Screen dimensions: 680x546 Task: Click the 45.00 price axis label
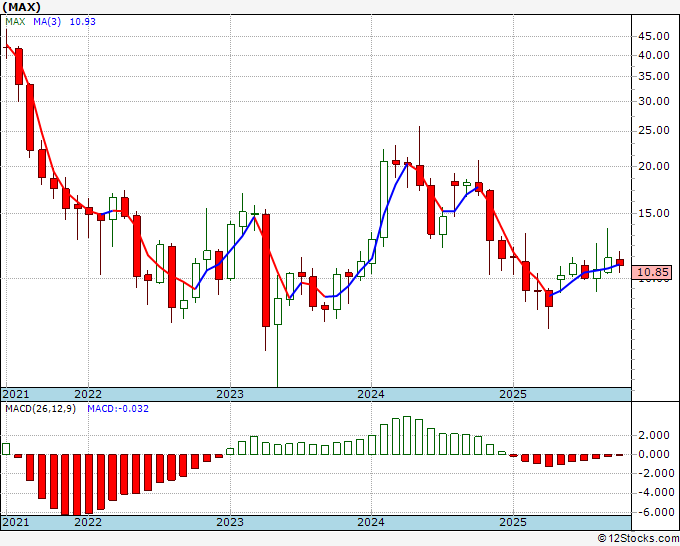pos(654,36)
